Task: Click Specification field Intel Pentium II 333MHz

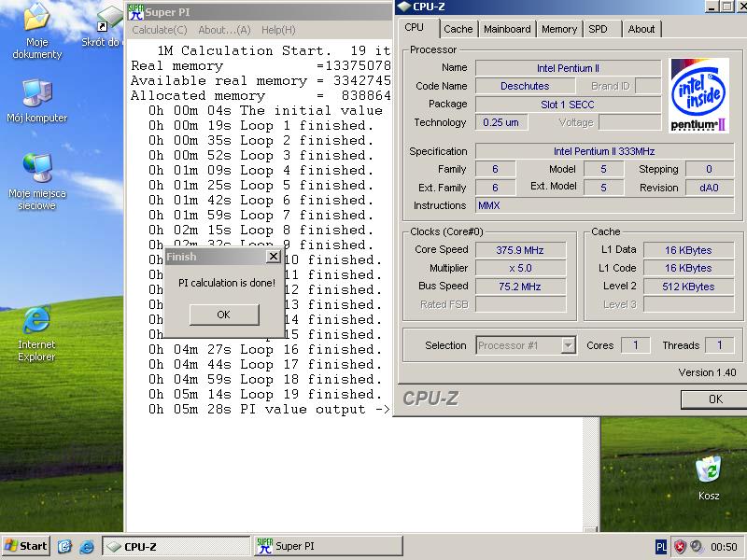Action: [x=604, y=151]
